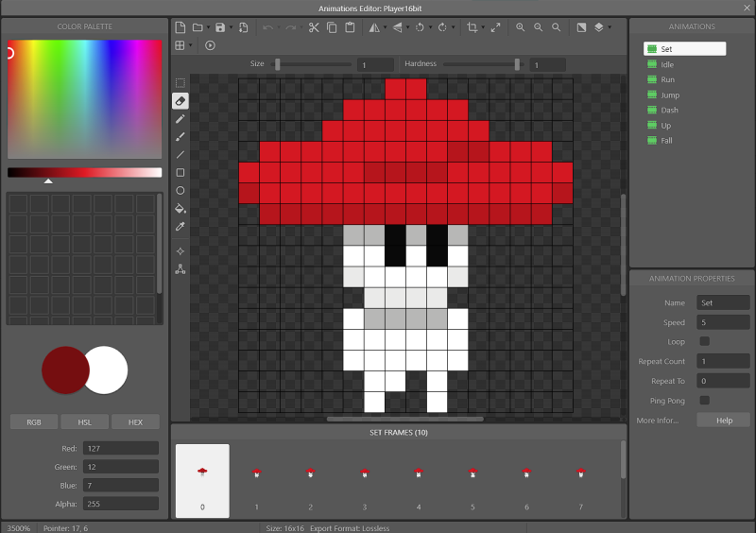Select the Pencil tool
This screenshot has height=533, width=756.
(x=180, y=119)
